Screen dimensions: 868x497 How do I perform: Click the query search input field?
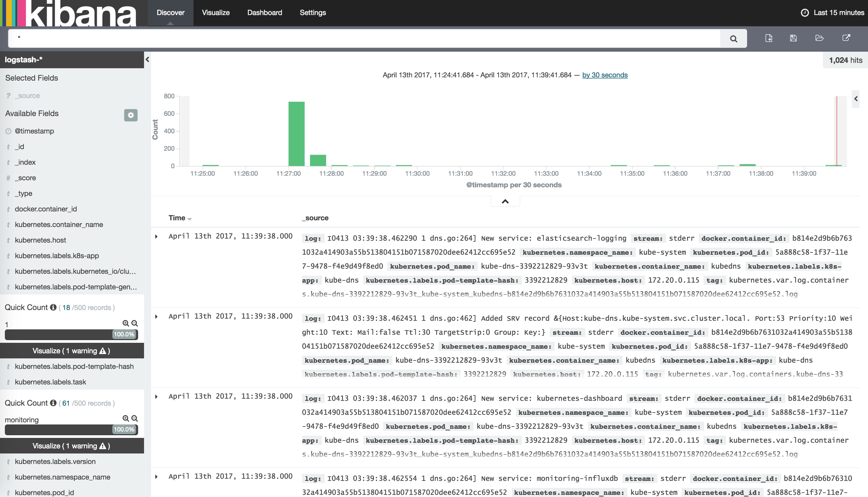click(x=364, y=38)
